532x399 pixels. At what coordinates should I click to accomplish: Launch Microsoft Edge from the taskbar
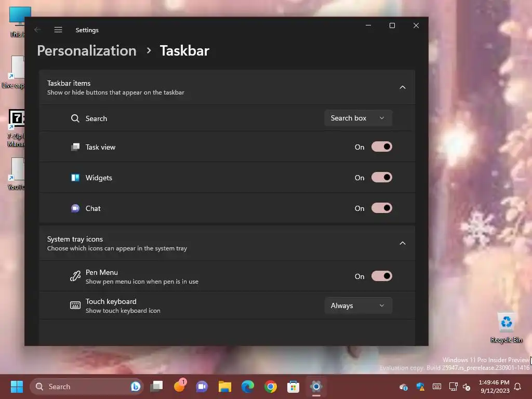tap(248, 387)
